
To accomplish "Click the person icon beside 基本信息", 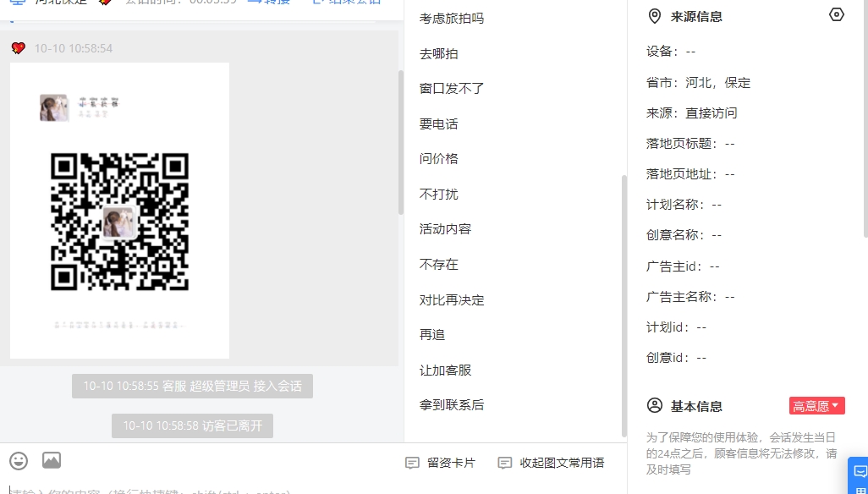I will 654,405.
